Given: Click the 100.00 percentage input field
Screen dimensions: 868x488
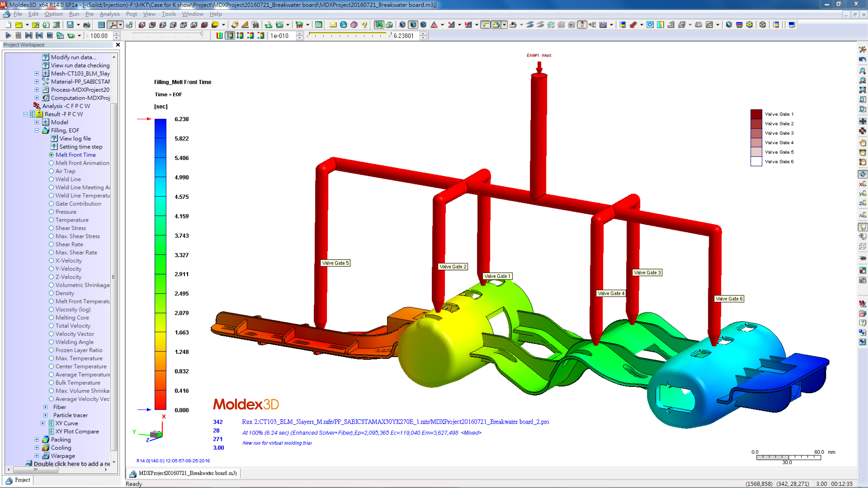Looking at the screenshot, I should point(100,36).
